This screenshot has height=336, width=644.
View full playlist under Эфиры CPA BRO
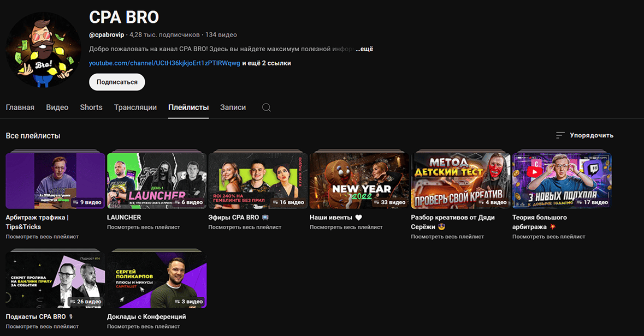(x=245, y=227)
